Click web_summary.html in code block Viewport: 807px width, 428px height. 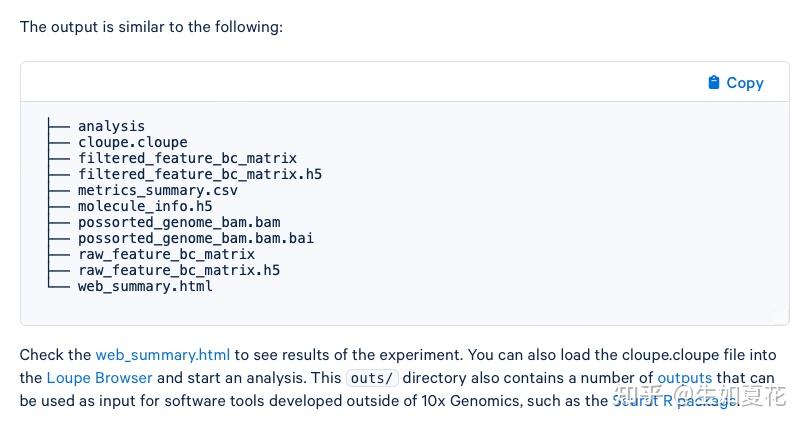click(145, 286)
